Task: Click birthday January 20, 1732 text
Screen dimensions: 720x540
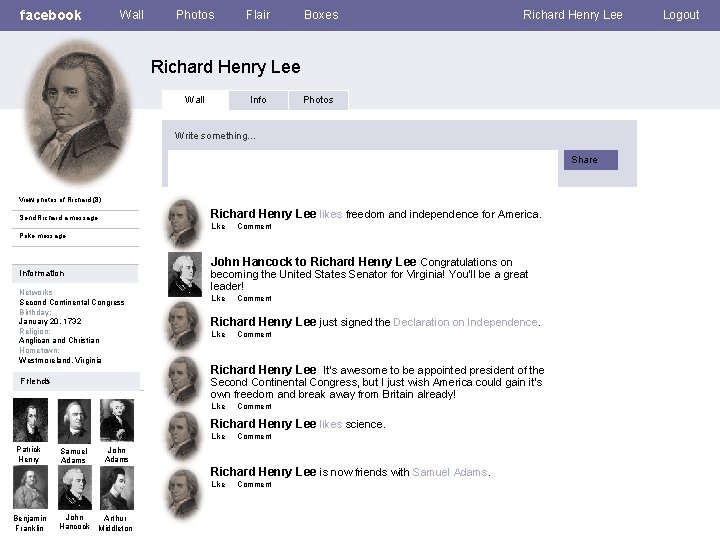Action: tap(50, 321)
